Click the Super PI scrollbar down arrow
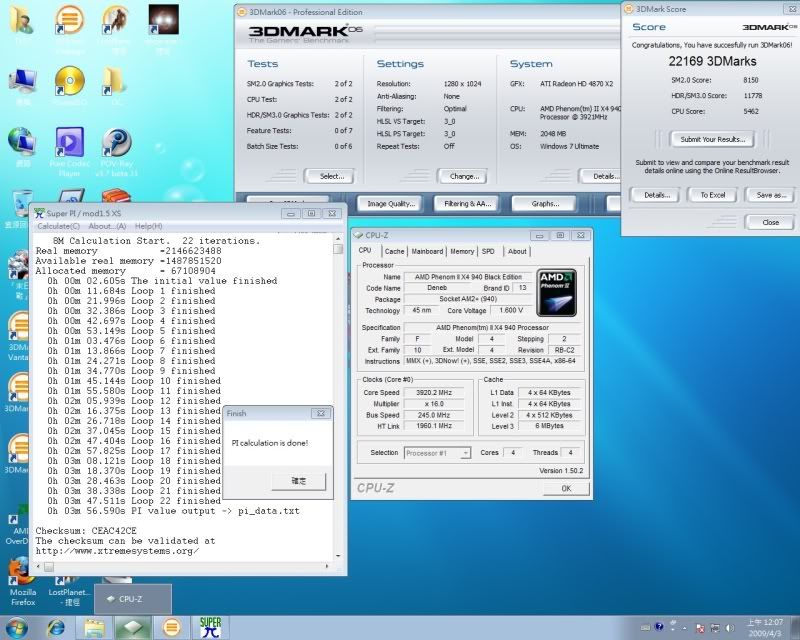This screenshot has width=800, height=640. click(x=338, y=556)
